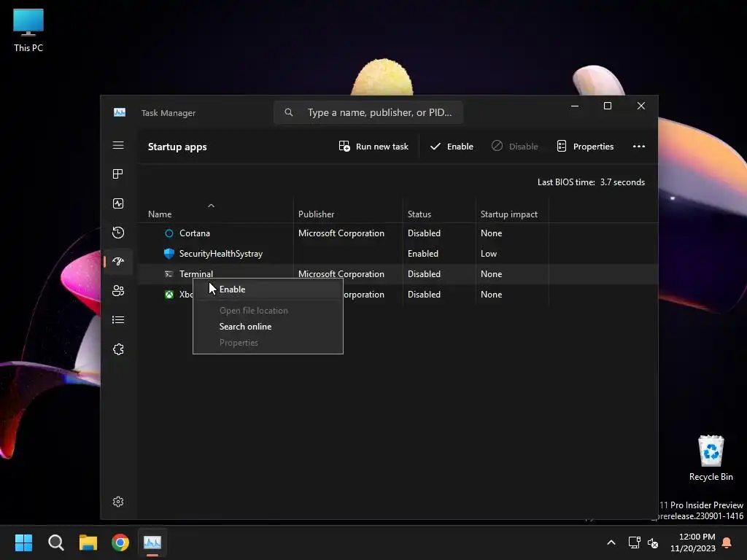The height and width of the screenshot is (560, 747).
Task: Select the Recycle Bin desktop icon
Action: (711, 458)
